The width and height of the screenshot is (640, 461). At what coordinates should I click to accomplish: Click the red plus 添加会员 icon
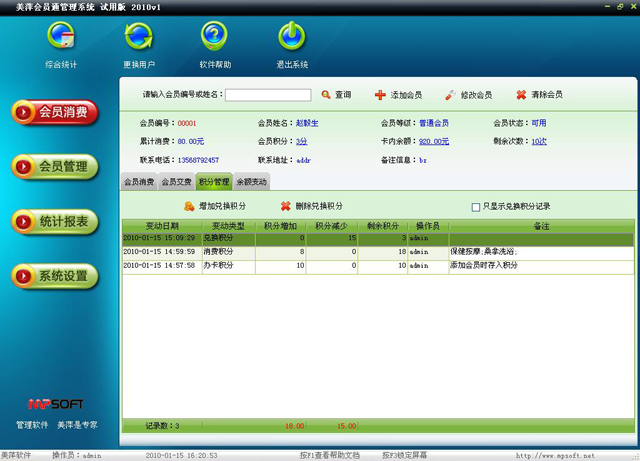pyautogui.click(x=380, y=95)
